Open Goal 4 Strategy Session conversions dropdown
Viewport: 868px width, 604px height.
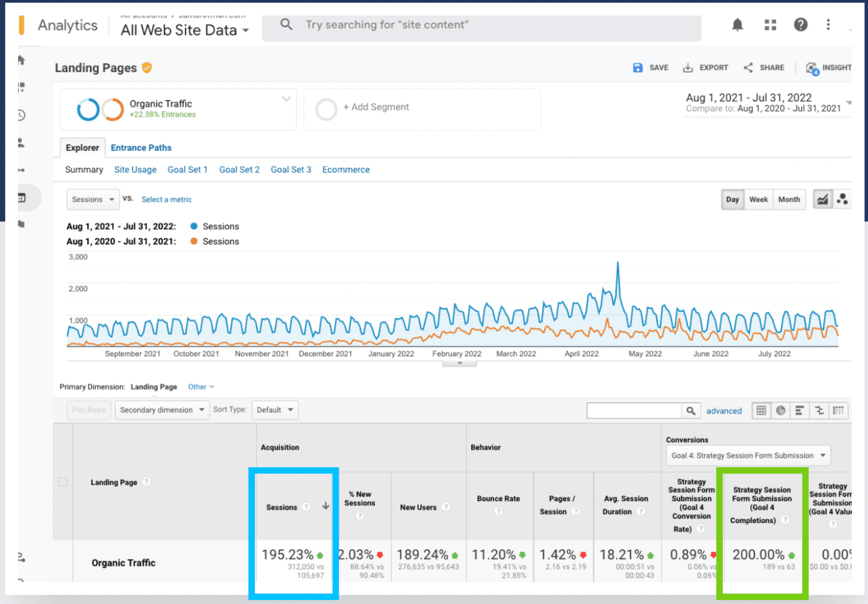click(748, 455)
